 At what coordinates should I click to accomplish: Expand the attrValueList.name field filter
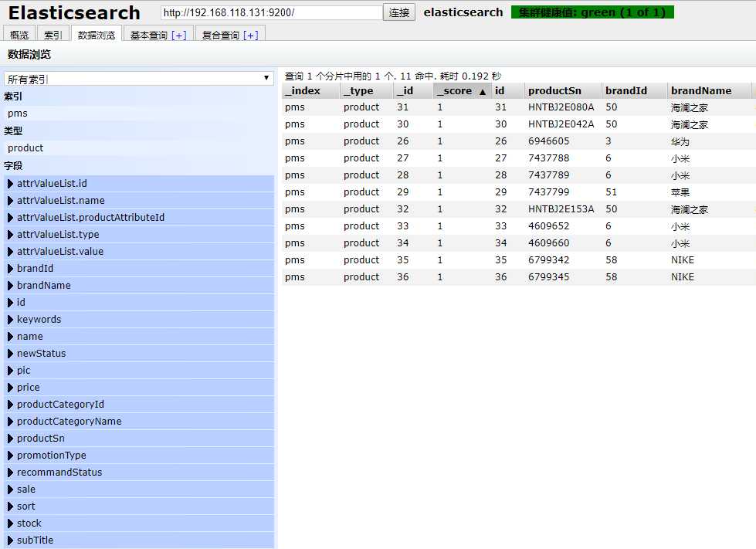(139, 201)
